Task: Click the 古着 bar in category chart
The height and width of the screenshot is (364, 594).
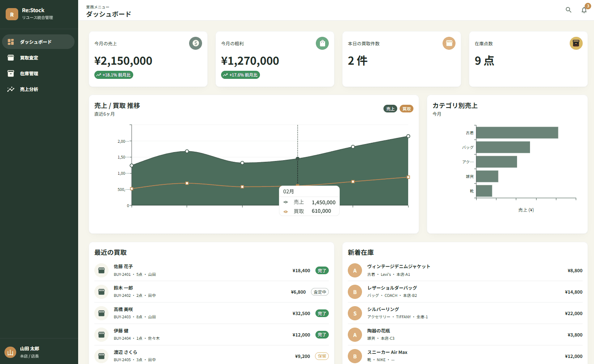Action: click(x=517, y=133)
